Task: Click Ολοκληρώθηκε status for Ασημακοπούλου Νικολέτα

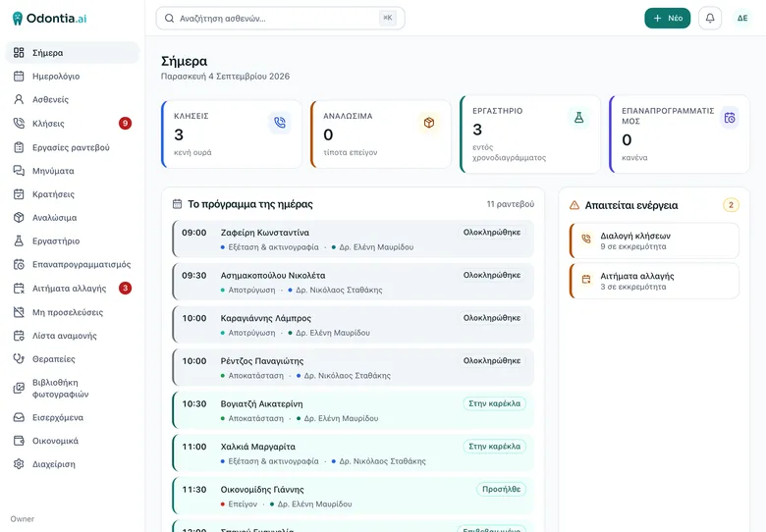Action: (492, 275)
